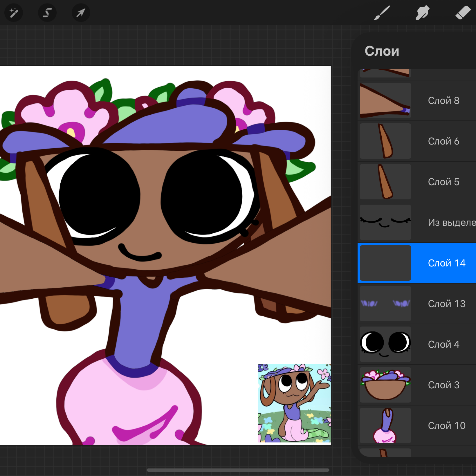The image size is (476, 476).
Task: Tap the Слои panel title
Action: [x=382, y=51]
